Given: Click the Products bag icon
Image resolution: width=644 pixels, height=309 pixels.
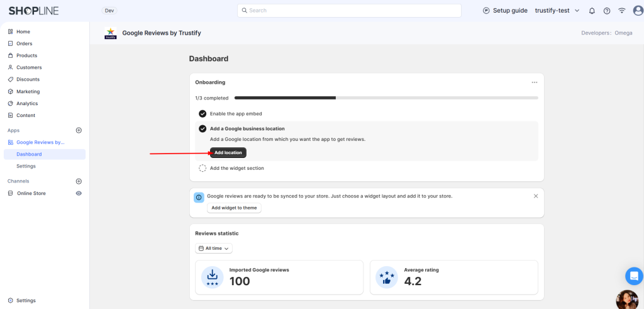Looking at the screenshot, I should pos(11,55).
